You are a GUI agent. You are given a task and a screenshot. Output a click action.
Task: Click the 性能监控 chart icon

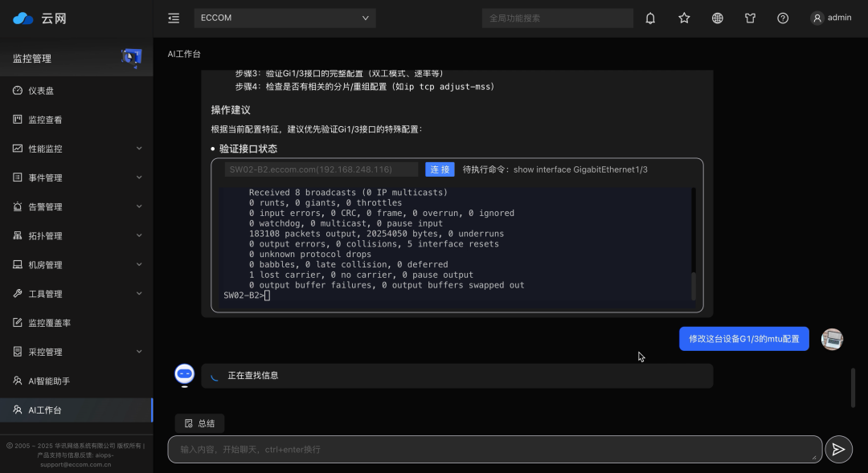tap(18, 149)
